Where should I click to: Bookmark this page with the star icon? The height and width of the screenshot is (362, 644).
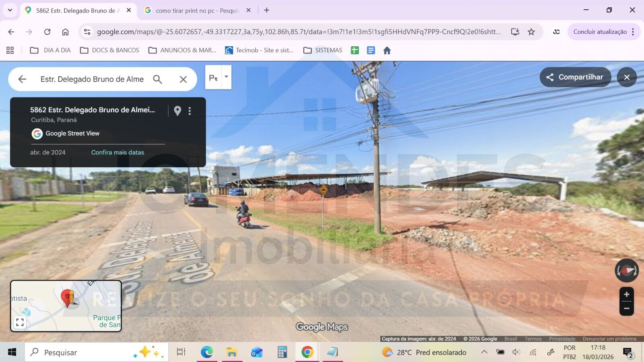click(531, 32)
